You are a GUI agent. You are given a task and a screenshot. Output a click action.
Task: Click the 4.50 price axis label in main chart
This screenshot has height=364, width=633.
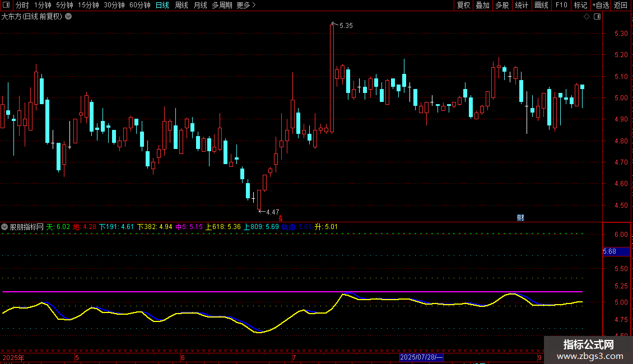[x=621, y=205]
